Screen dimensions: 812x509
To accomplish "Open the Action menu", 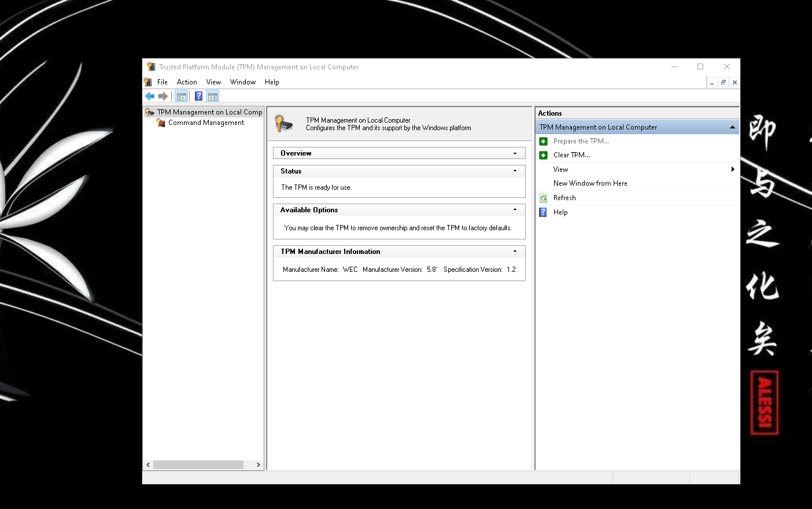I will pos(187,82).
